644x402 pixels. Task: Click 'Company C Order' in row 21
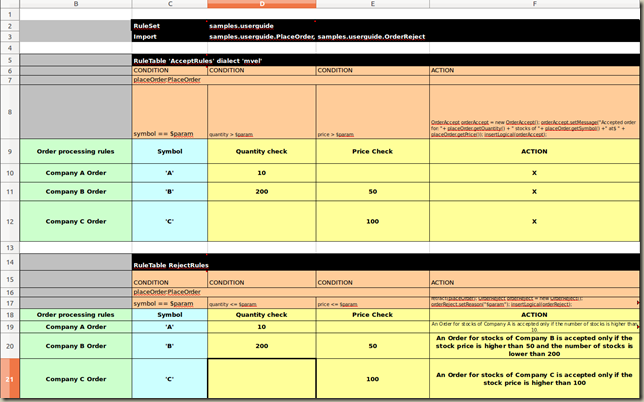coord(76,379)
